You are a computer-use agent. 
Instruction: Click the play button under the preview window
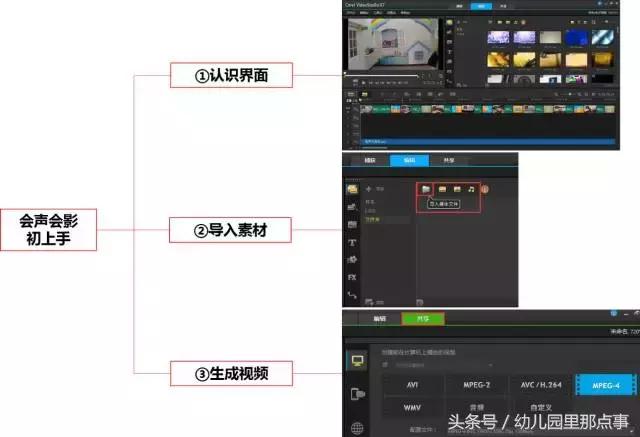(x=363, y=83)
